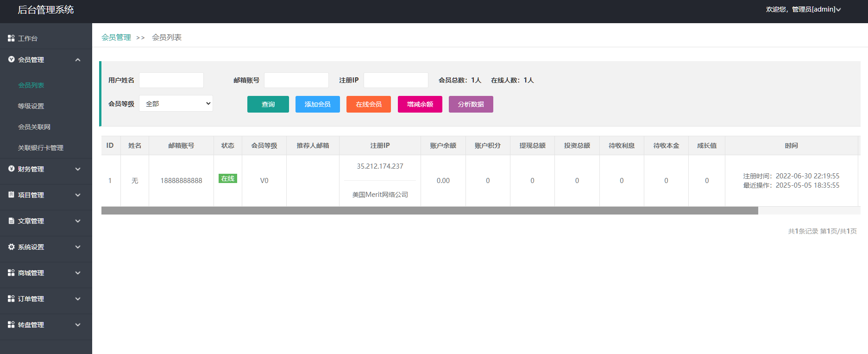Click the 系统设置 gear icon

click(11, 247)
